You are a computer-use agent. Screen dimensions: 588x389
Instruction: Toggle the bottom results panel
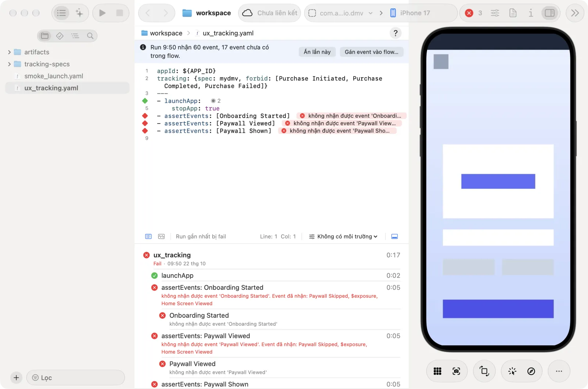click(394, 236)
